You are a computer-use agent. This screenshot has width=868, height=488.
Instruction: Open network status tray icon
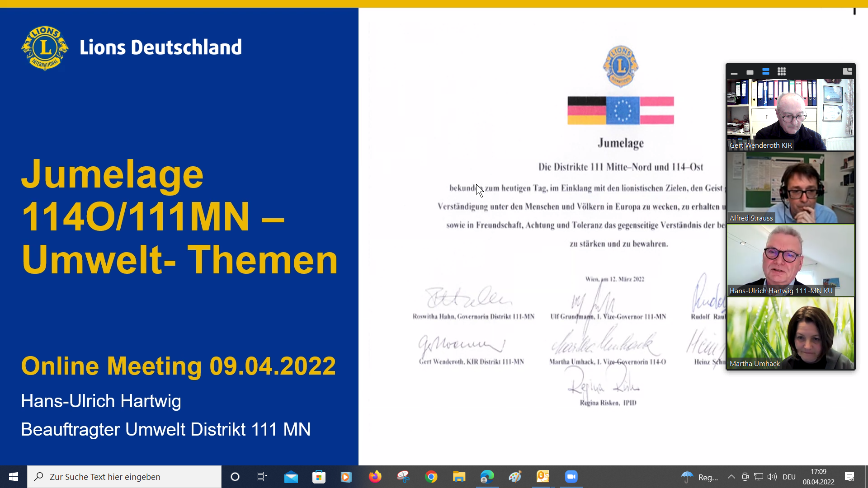point(759,477)
